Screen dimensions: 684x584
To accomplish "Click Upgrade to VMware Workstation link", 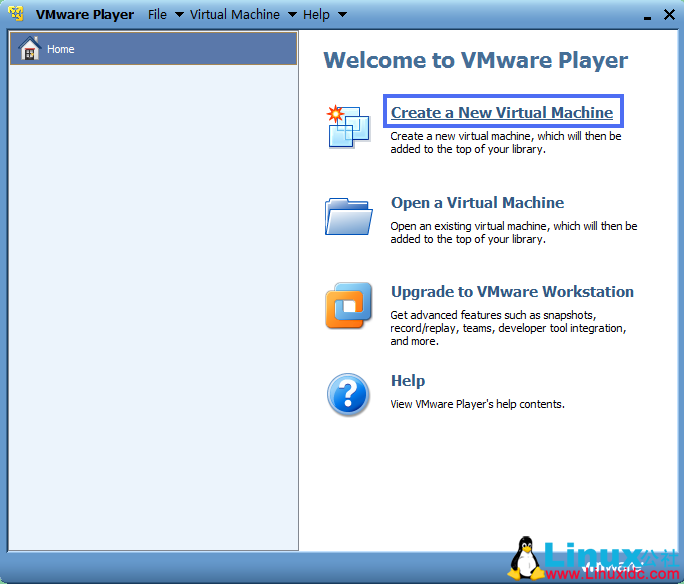I will click(512, 292).
